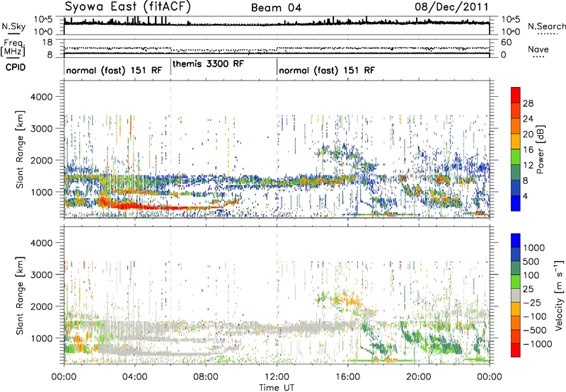Click the "Freq. [MHz]" axis label
This screenshot has height=392, width=566.
(13, 48)
